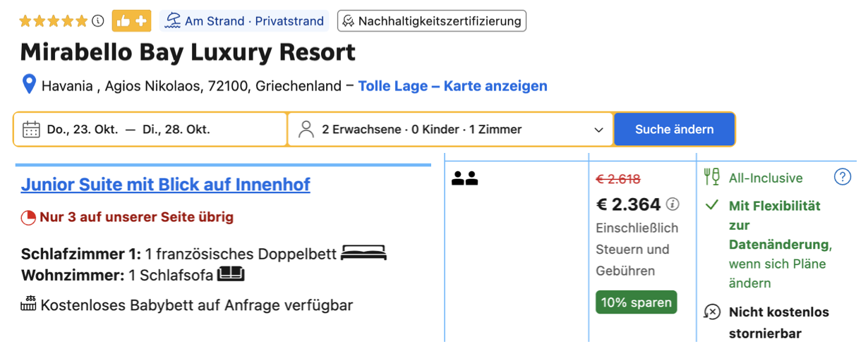Viewport: 868px width, 351px height.
Task: Click the Suche ändern button
Action: point(674,130)
